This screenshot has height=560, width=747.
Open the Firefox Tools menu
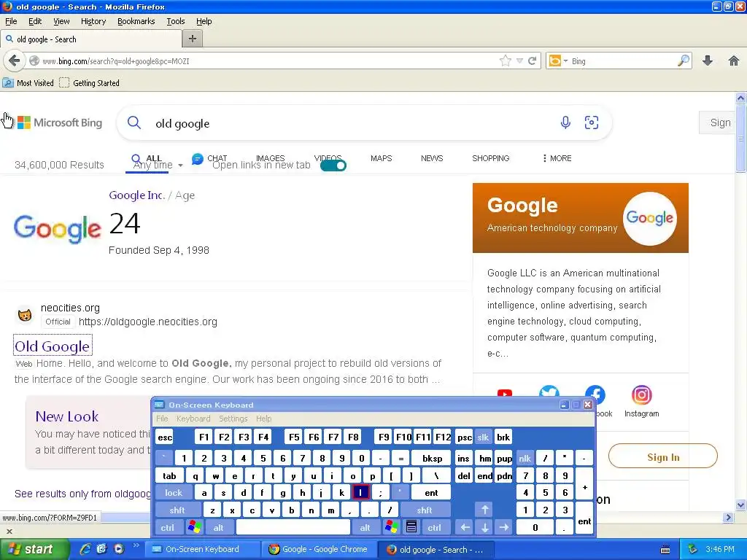click(x=175, y=21)
